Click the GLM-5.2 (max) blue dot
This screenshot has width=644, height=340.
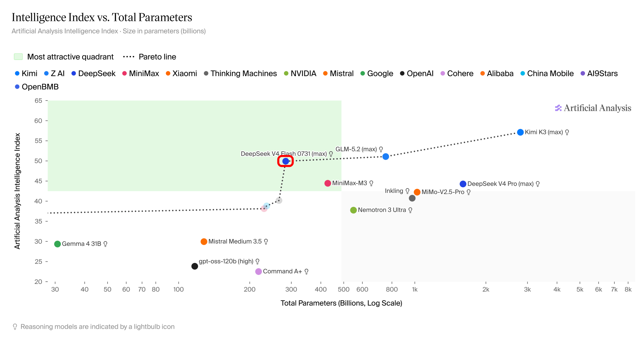(385, 156)
